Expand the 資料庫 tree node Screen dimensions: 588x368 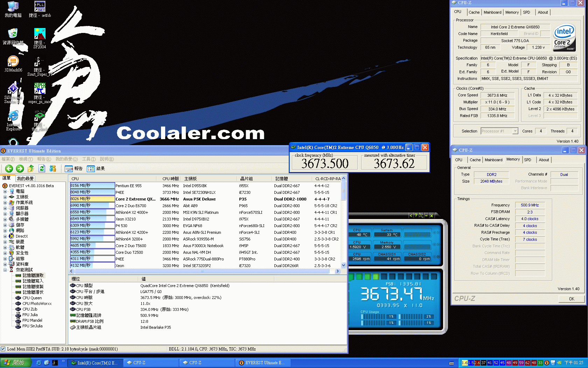pos(5,264)
